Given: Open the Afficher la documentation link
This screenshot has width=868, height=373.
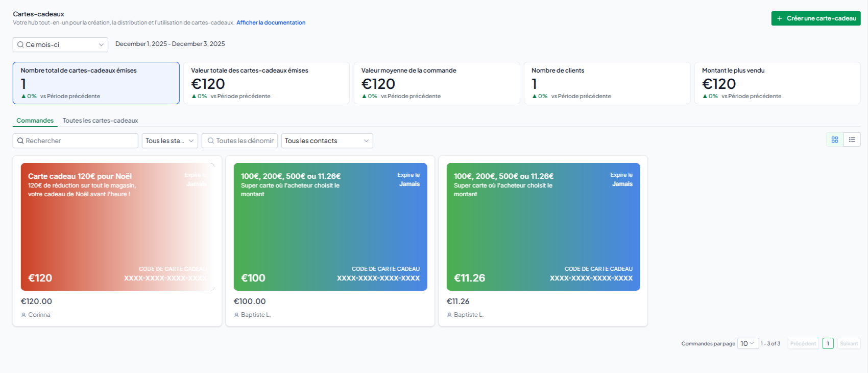Looking at the screenshot, I should (271, 22).
